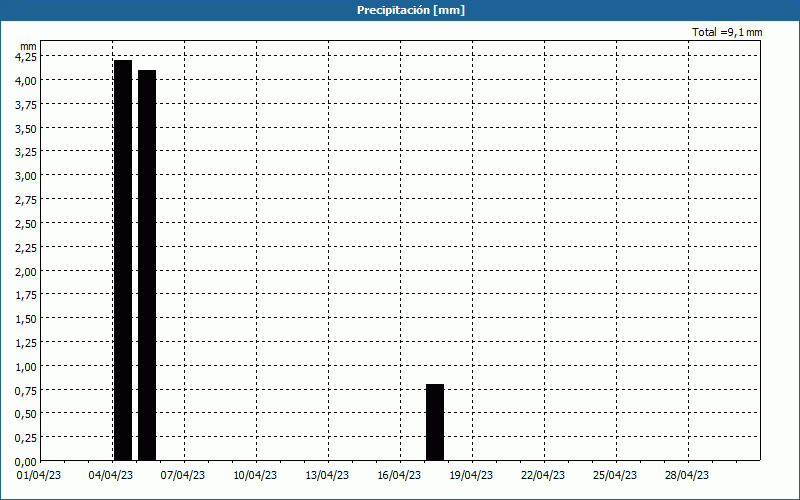The image size is (800, 500).
Task: Select the 4,10 mm bar for 05/04/23
Action: tap(147, 265)
